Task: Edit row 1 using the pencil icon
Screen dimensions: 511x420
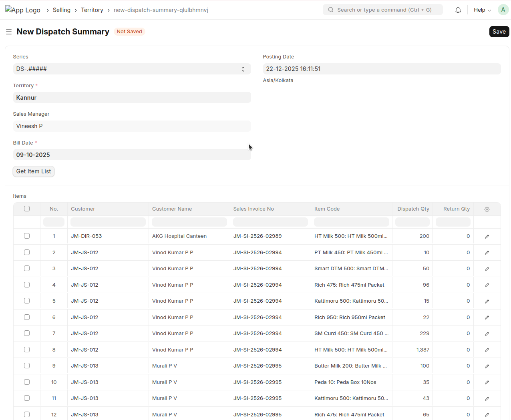Action: [x=487, y=236]
